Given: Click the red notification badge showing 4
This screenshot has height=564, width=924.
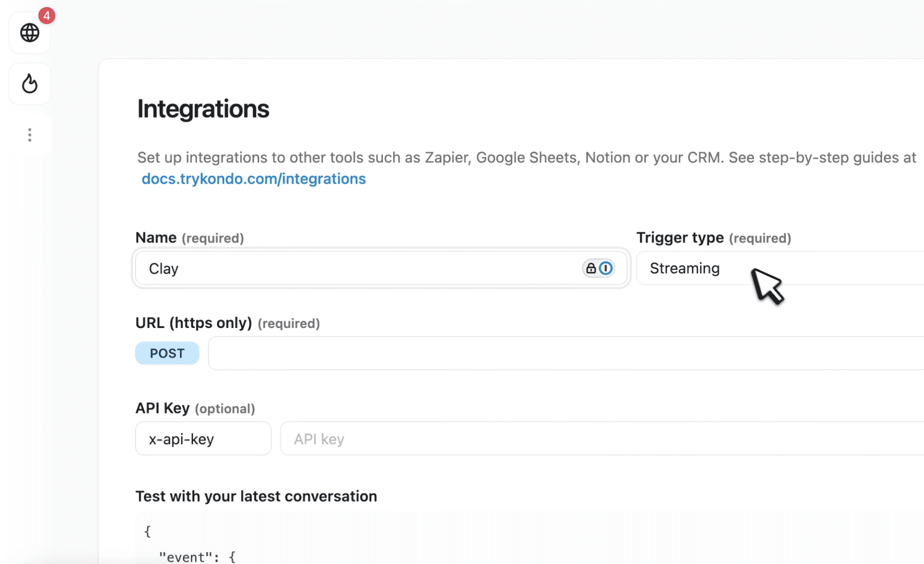Looking at the screenshot, I should (x=47, y=16).
